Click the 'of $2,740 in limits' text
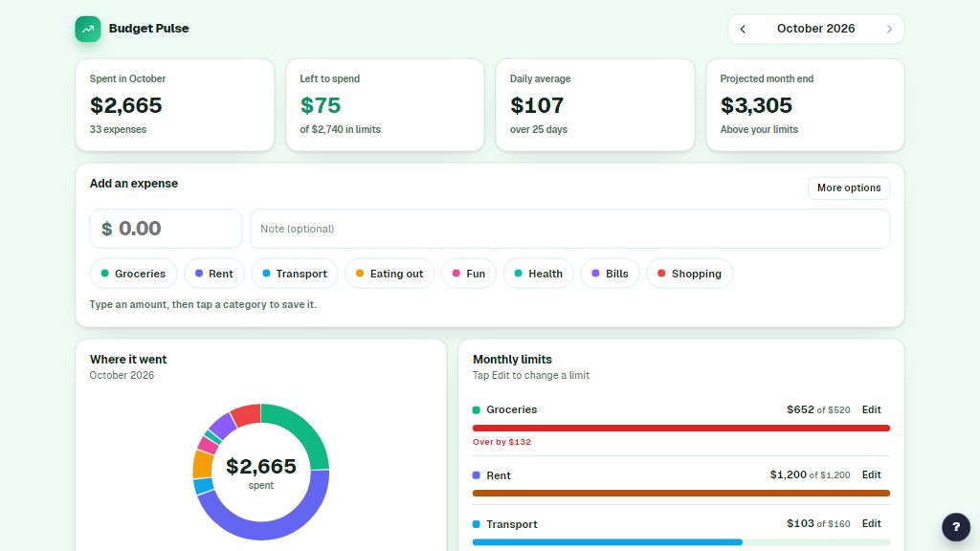 (340, 129)
